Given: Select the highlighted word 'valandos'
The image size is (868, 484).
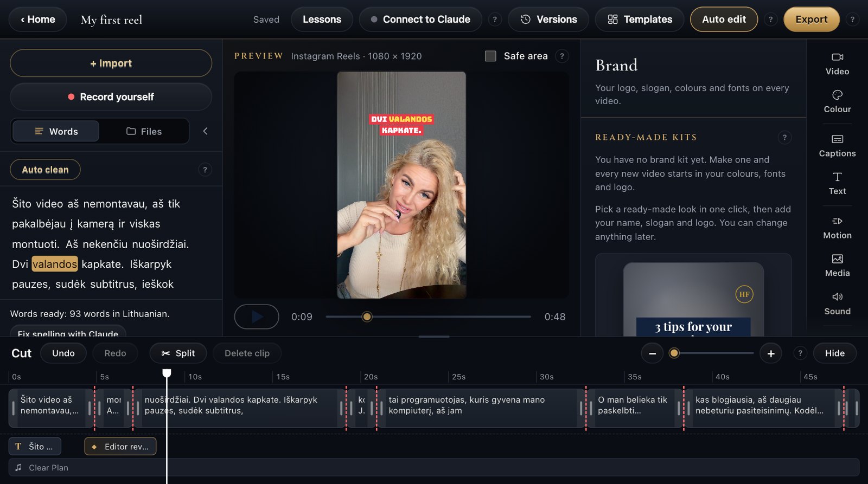Looking at the screenshot, I should pyautogui.click(x=55, y=264).
